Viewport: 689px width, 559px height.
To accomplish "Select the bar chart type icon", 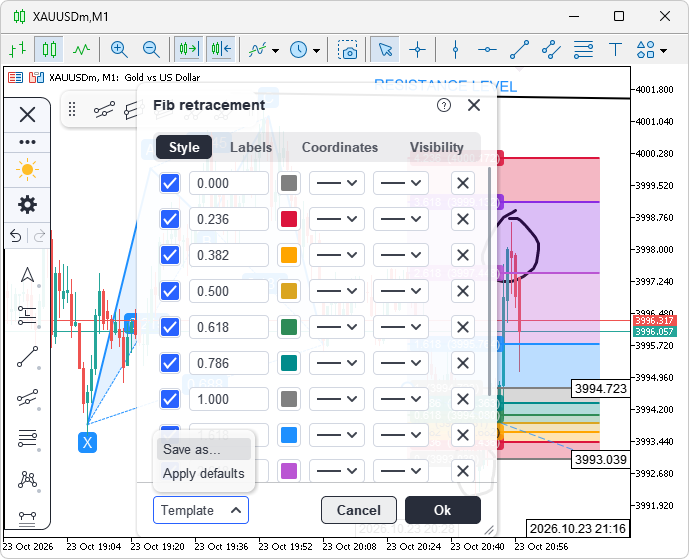I will pos(18,50).
